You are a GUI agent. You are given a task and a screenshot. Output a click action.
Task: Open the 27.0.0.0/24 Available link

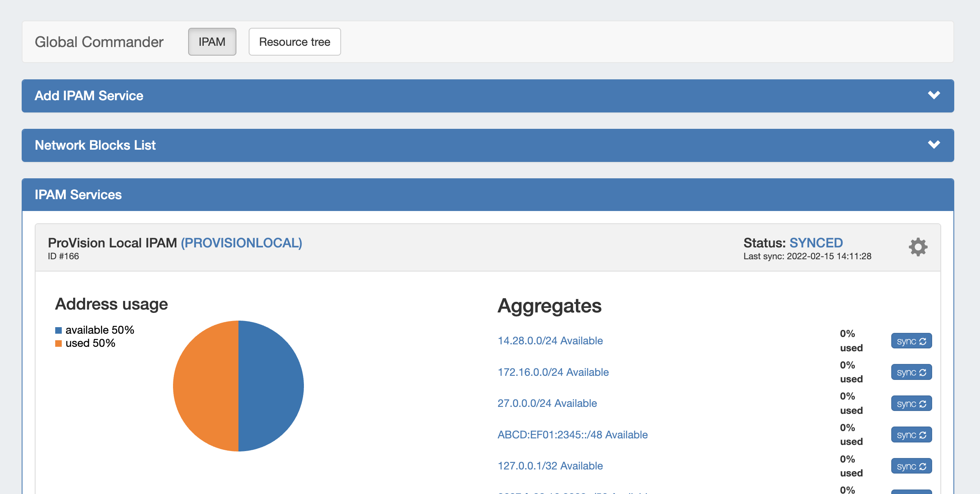coord(547,403)
